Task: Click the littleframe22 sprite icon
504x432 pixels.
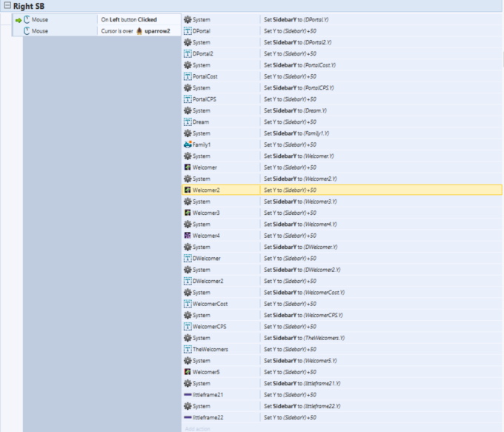Action: (188, 417)
